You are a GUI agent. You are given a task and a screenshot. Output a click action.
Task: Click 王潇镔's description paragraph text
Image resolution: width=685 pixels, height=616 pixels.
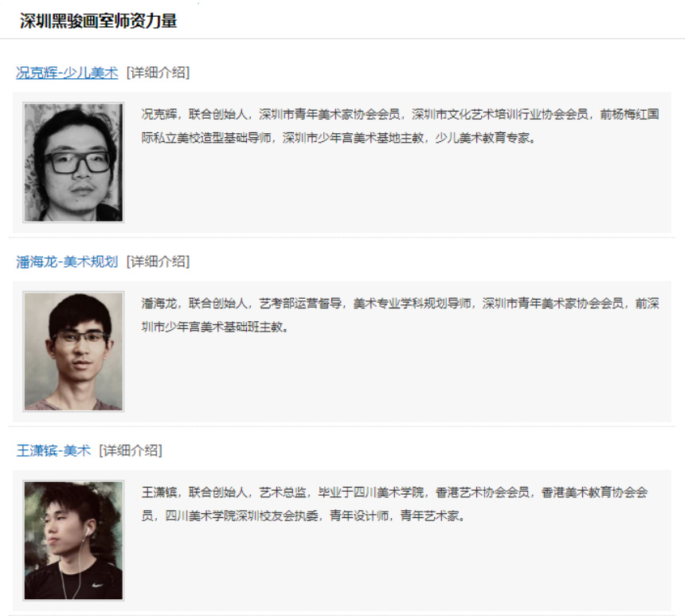click(x=394, y=504)
